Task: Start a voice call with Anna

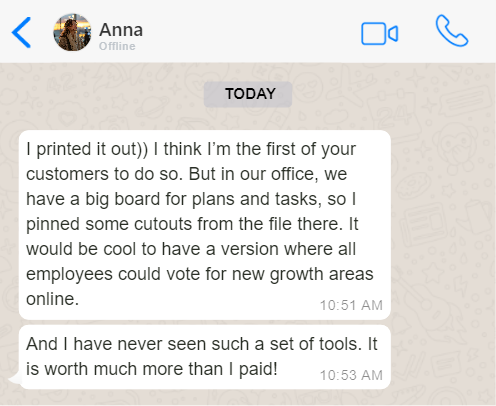Action: (x=452, y=31)
